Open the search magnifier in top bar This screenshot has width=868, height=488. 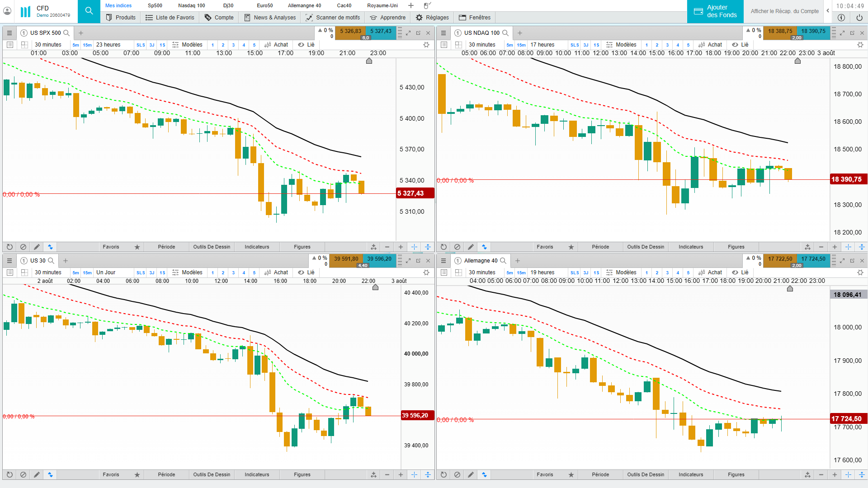point(89,11)
